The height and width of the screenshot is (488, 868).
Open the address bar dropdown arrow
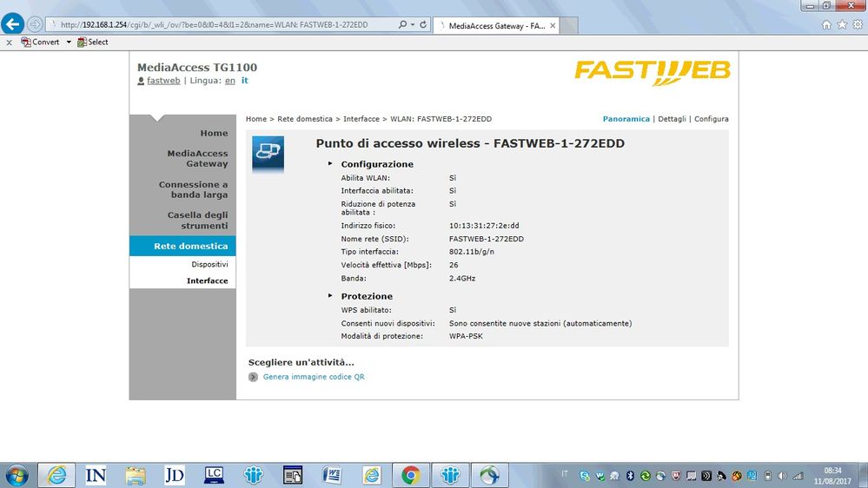pyautogui.click(x=413, y=24)
